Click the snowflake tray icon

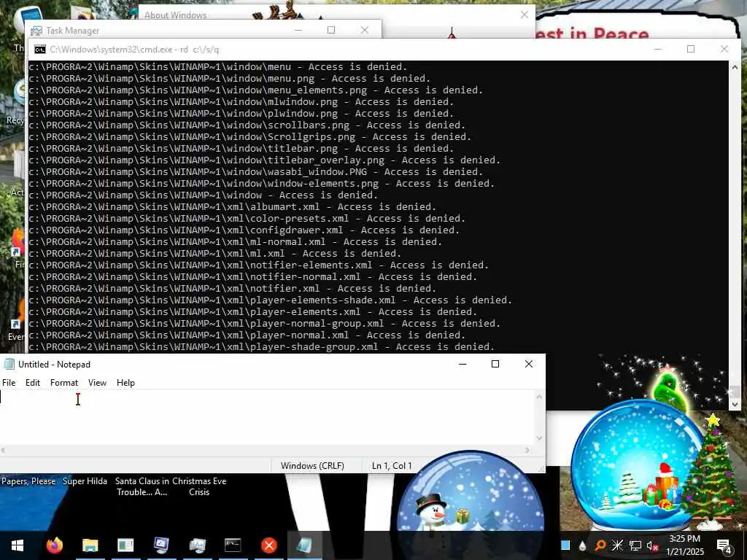[x=617, y=545]
